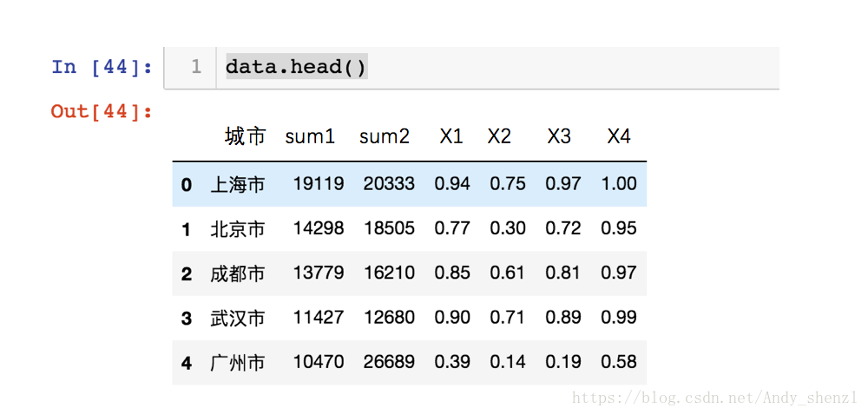Click X3 value 0.97 for 上海市

tap(563, 184)
